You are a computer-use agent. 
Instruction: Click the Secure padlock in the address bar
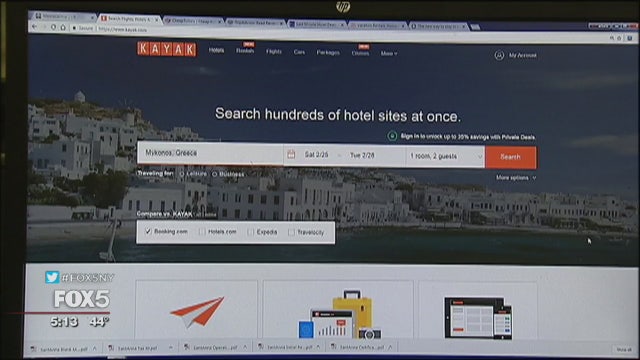tap(74, 28)
